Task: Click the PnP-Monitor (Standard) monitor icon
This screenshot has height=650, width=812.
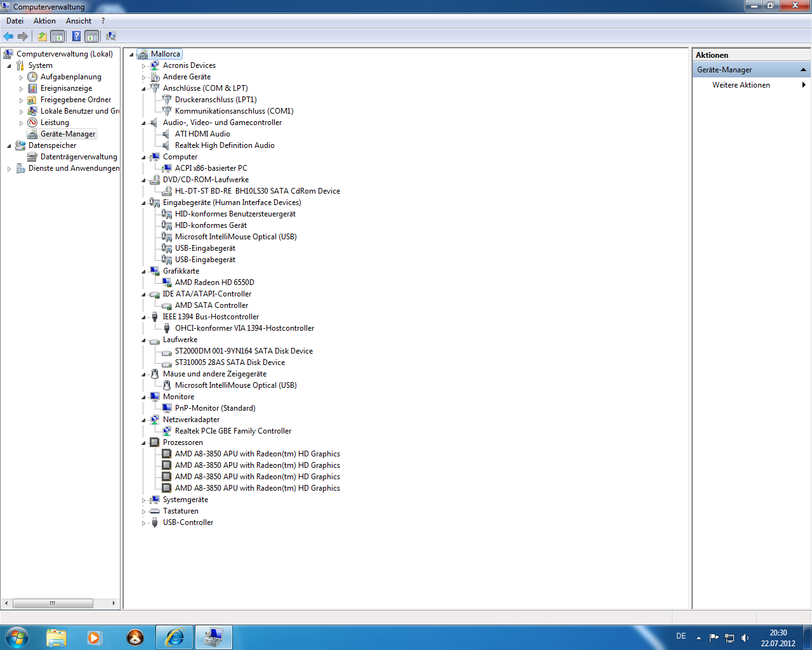Action: pyautogui.click(x=167, y=408)
